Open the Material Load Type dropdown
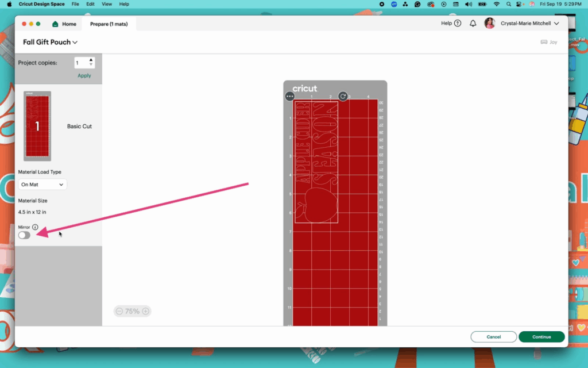This screenshot has height=368, width=588. point(42,185)
